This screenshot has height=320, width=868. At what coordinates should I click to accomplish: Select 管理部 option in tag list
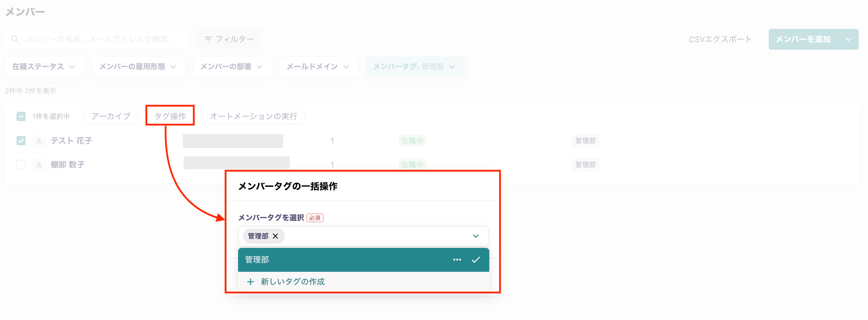(363, 260)
